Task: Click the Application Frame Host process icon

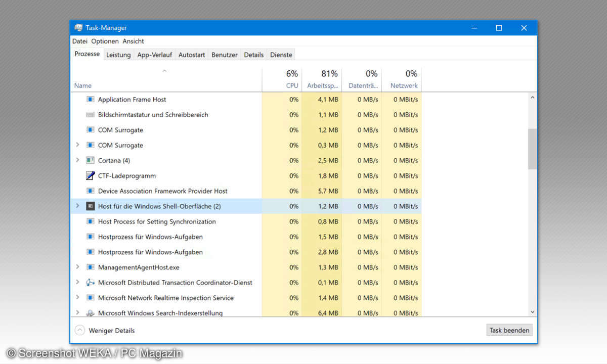Action: [91, 100]
